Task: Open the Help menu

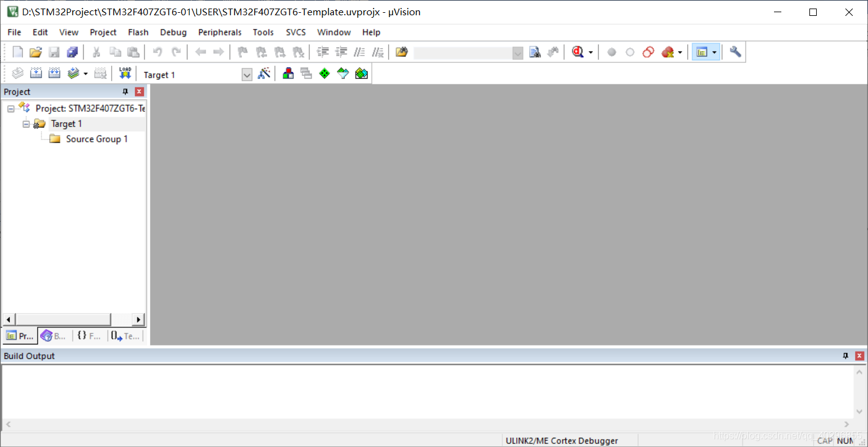Action: tap(371, 32)
